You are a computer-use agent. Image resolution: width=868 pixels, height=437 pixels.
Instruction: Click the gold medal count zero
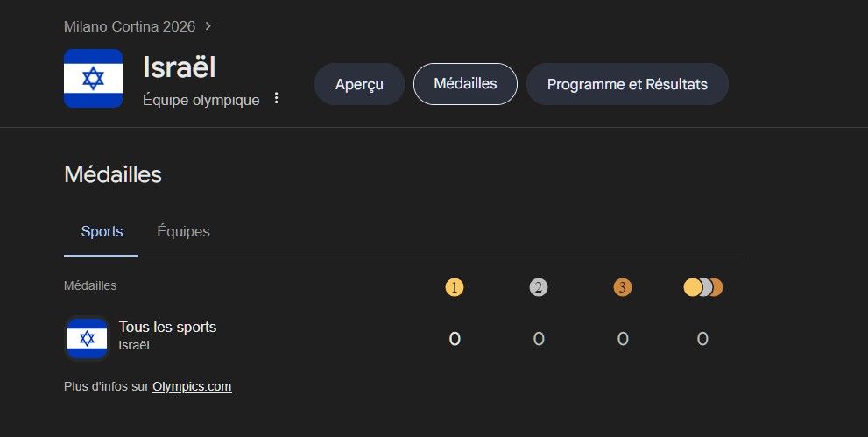point(454,339)
